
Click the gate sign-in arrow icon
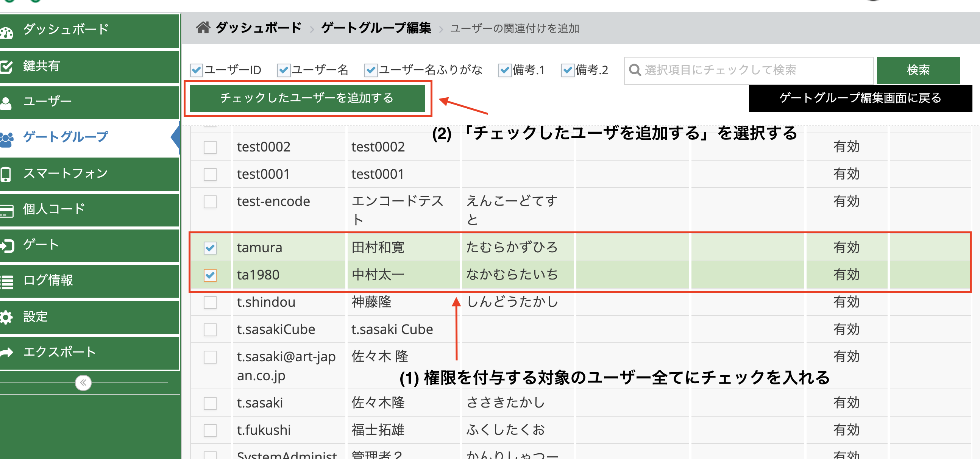7,246
